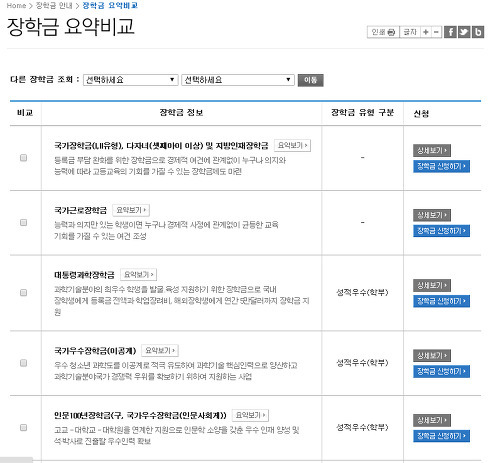Open the second 선택하세요 dropdown

click(x=238, y=80)
